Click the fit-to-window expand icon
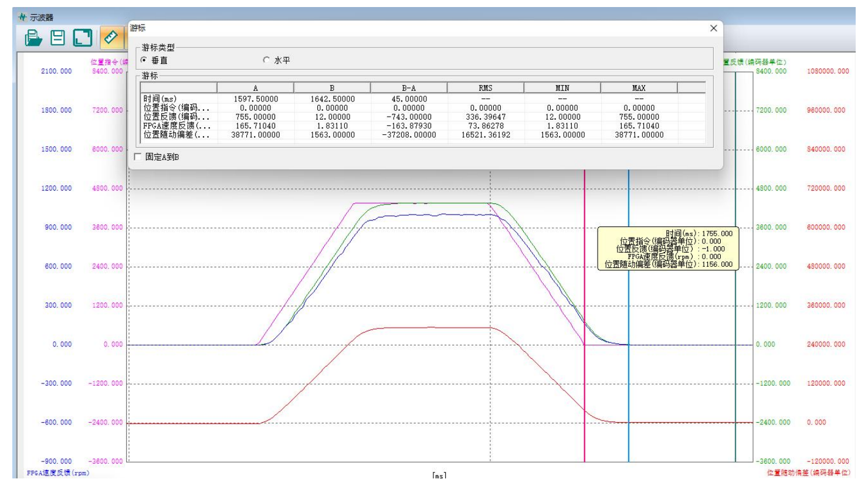This screenshot has height=496, width=868. (83, 38)
